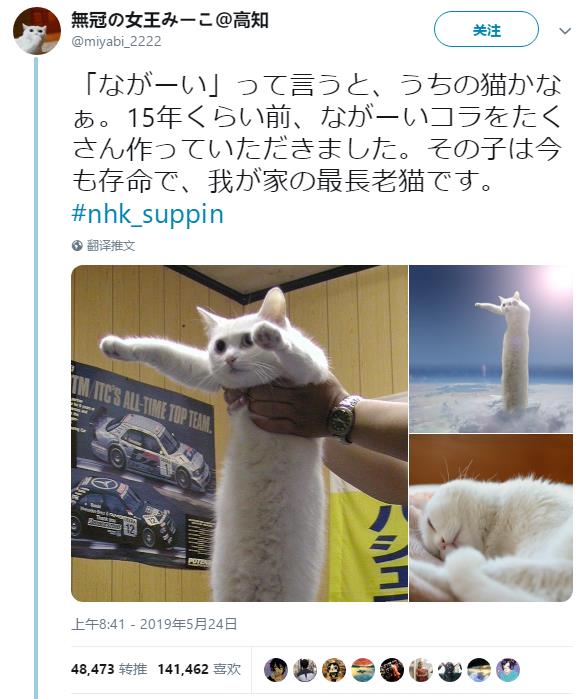
Task: Open the cat above clouds photo
Action: pos(491,349)
